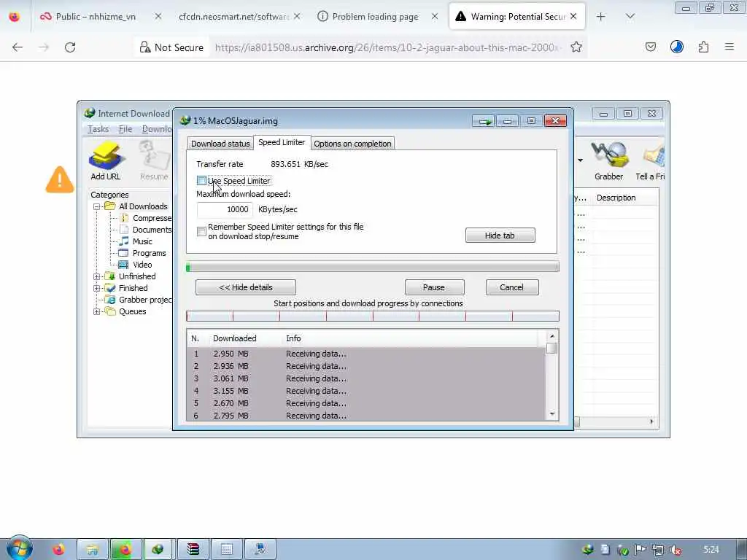Pause the MacOSJaguar.img download

pyautogui.click(x=434, y=287)
